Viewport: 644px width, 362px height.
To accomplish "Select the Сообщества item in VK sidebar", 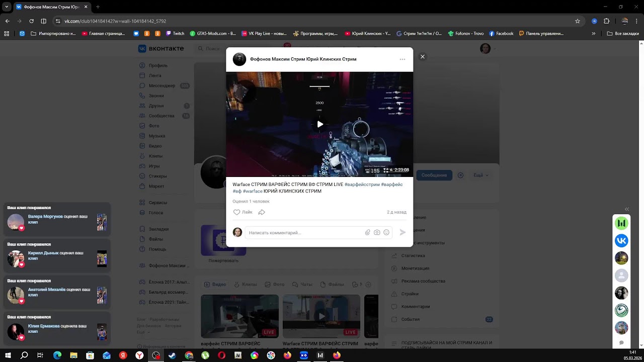I will pos(162,116).
